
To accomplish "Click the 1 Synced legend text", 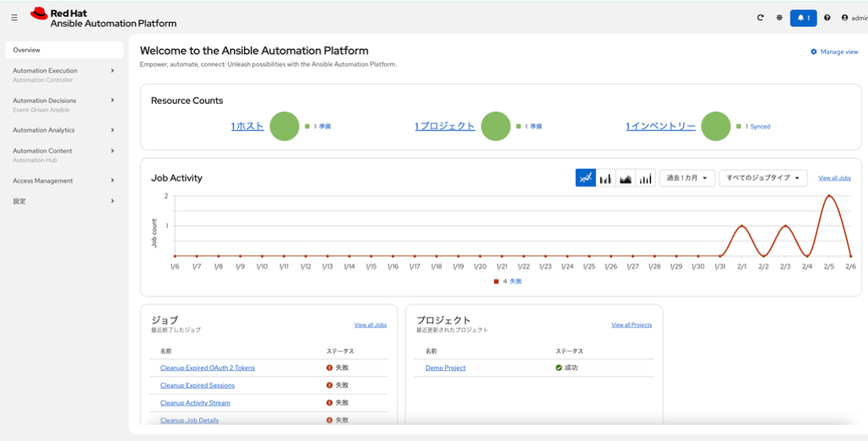I will [757, 127].
